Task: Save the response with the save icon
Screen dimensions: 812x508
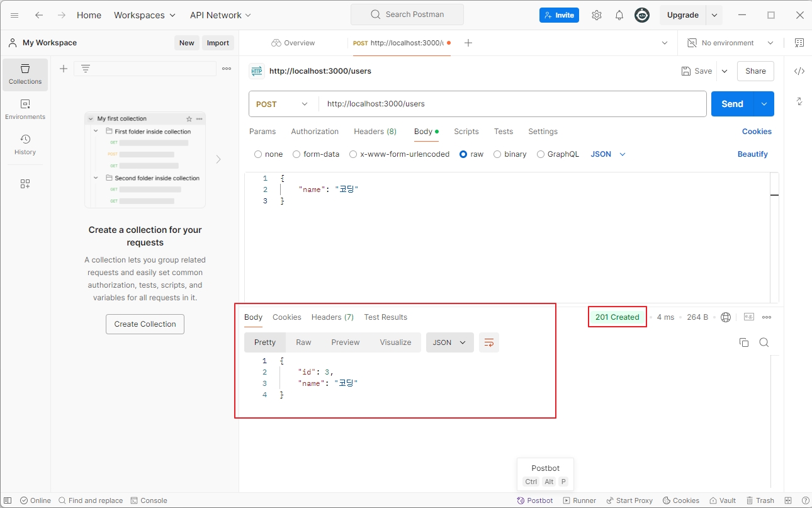Action: point(749,317)
